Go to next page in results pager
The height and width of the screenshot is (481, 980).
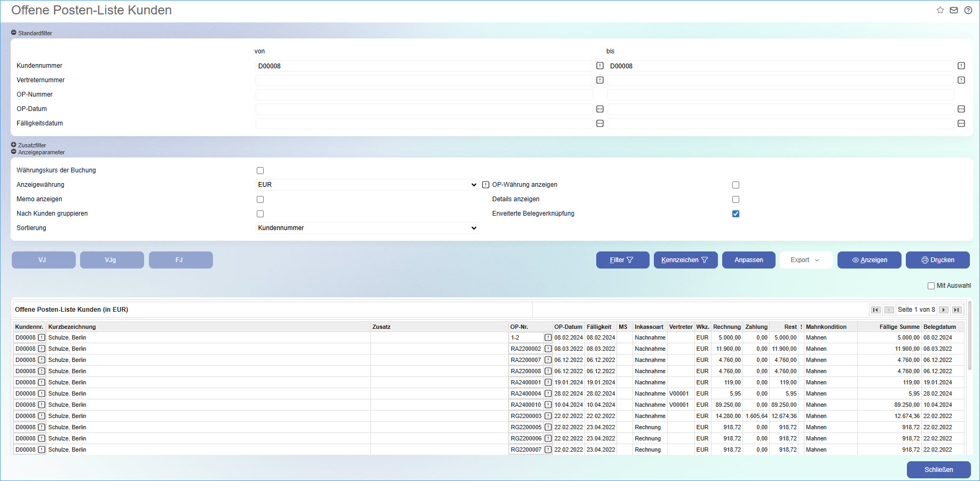coord(944,310)
